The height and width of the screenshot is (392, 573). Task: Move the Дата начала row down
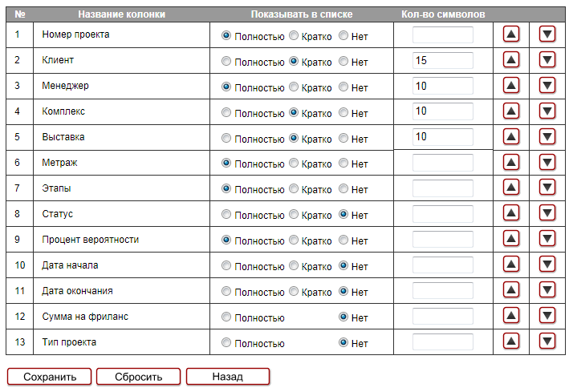coord(547,265)
